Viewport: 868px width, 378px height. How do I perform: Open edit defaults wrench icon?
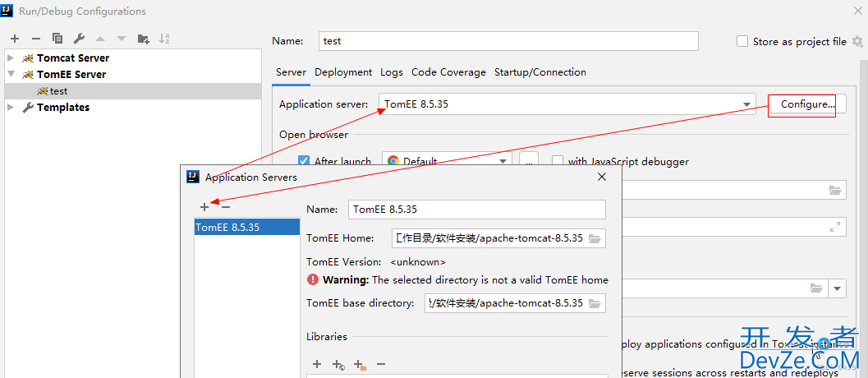(79, 39)
